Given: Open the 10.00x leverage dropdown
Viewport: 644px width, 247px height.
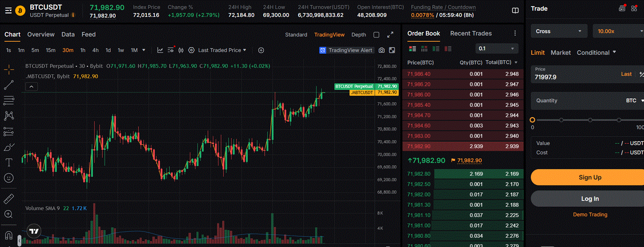Looking at the screenshot, I should click(618, 31).
